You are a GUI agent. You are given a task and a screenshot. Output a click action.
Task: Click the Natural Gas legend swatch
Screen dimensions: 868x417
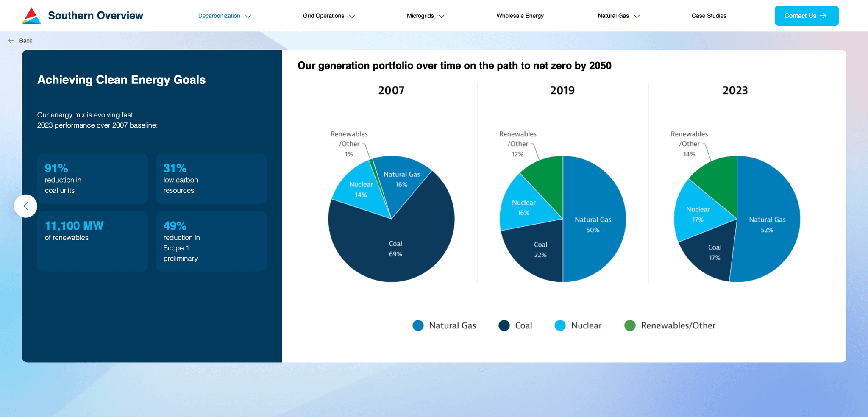tap(418, 325)
